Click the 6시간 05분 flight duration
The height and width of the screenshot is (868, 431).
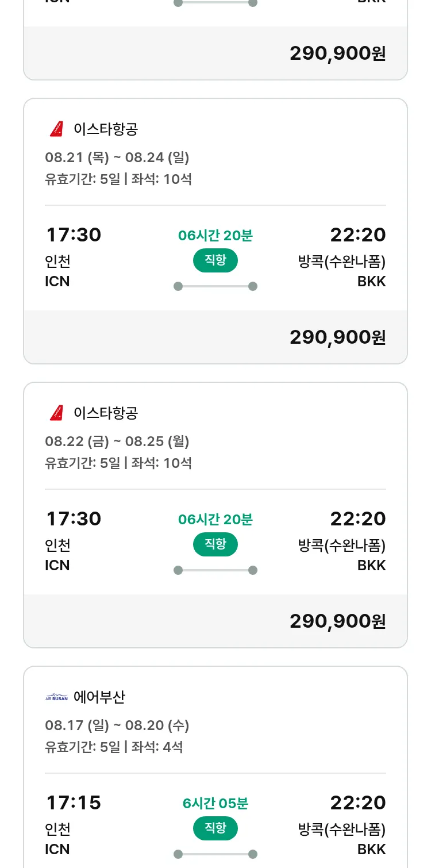click(215, 804)
